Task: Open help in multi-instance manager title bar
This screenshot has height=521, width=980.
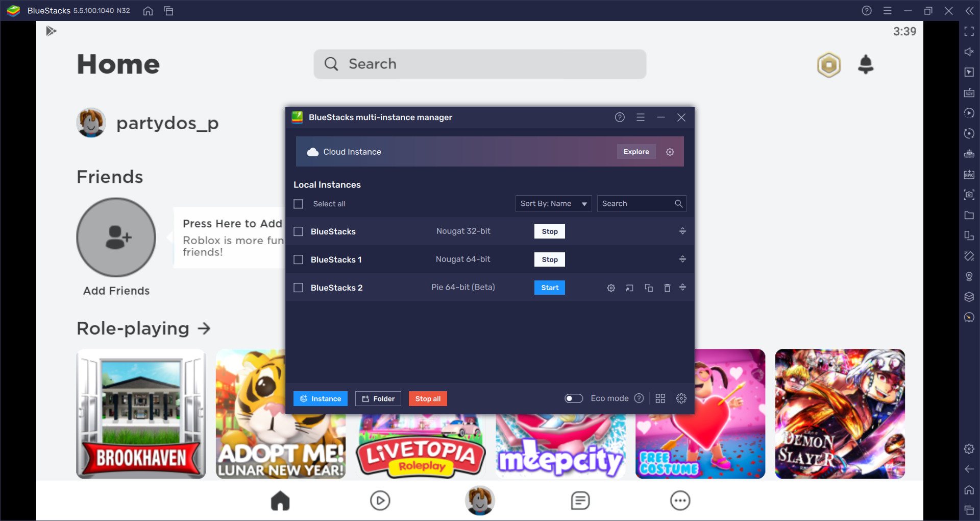Action: point(620,117)
